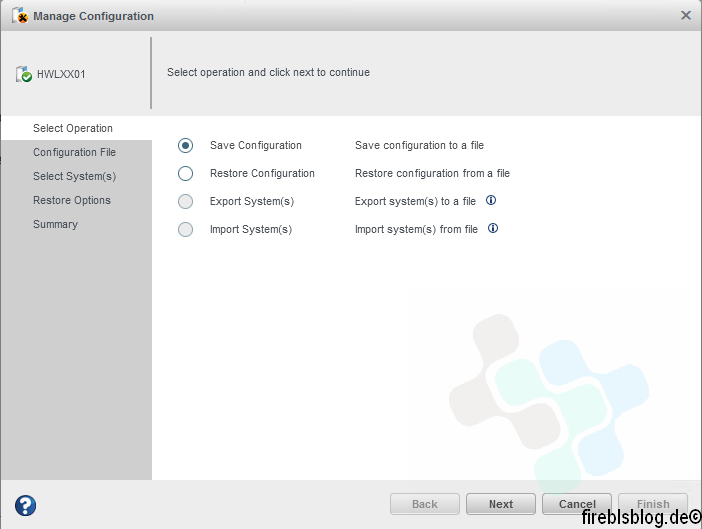Screen dimensions: 702x529
Task: Click 'Restore configuration from a file' description
Action: point(432,173)
